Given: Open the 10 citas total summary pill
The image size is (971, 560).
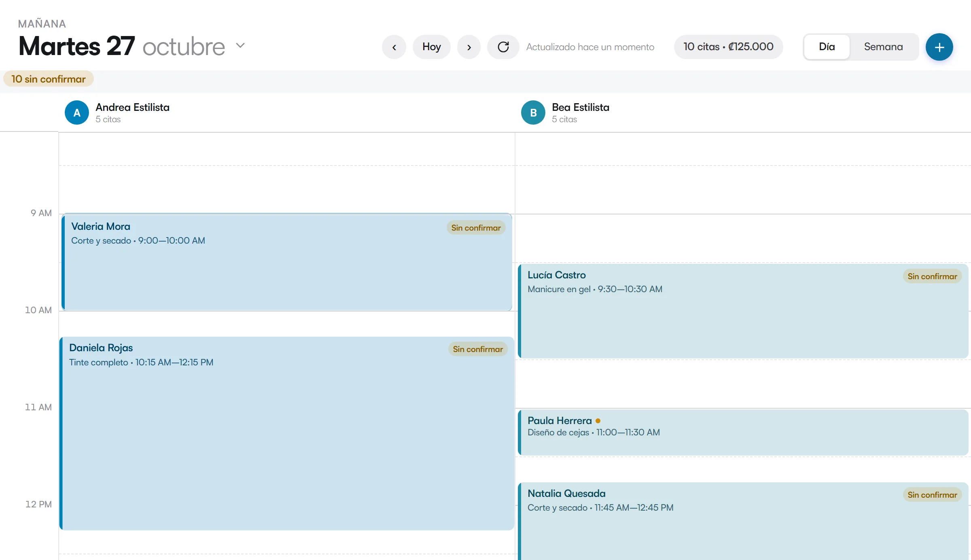Looking at the screenshot, I should click(728, 47).
